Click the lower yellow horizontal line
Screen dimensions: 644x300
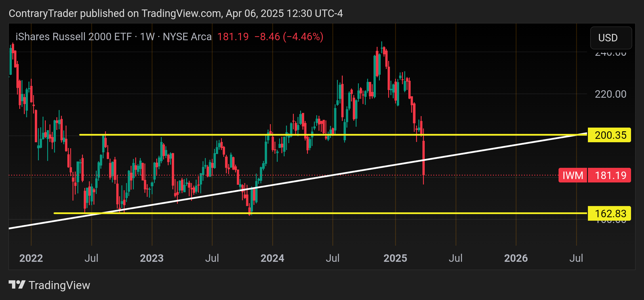(320, 213)
